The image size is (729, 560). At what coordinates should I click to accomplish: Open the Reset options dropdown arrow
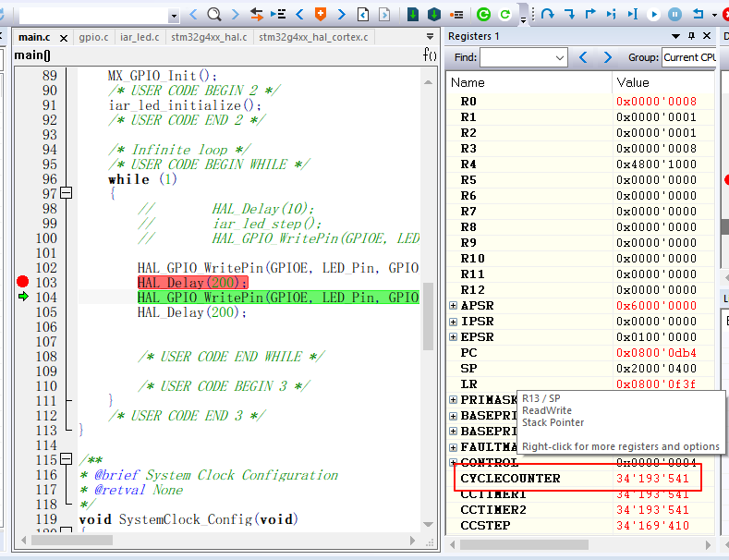pyautogui.click(x=714, y=15)
